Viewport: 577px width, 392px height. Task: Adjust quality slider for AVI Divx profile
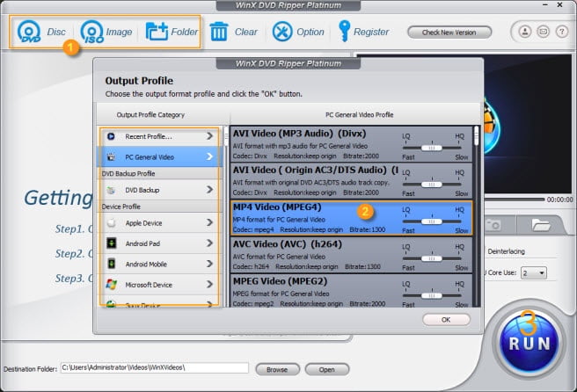click(x=432, y=148)
